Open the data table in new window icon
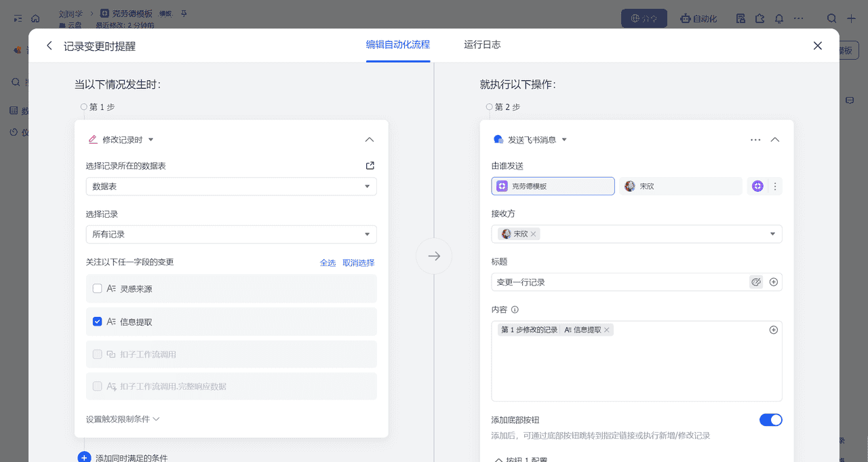 click(370, 166)
